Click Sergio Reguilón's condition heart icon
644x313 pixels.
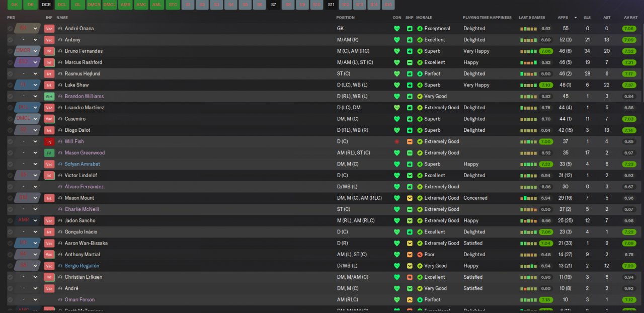point(397,266)
